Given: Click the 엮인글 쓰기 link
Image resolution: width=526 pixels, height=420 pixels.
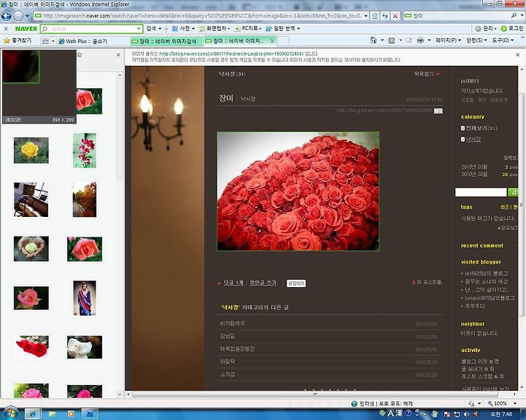Looking at the screenshot, I should tap(263, 283).
